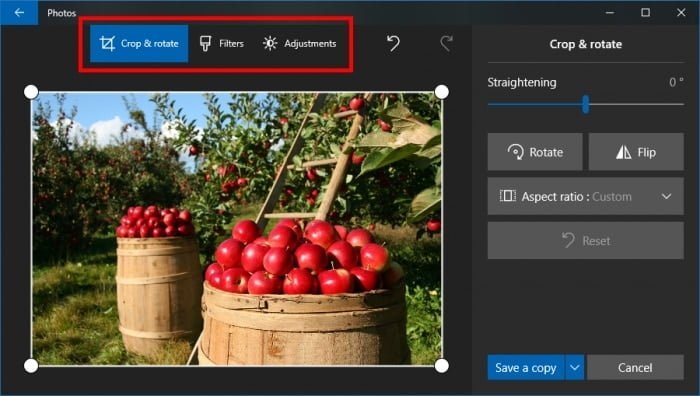Image resolution: width=700 pixels, height=396 pixels.
Task: Maximize the Photos window
Action: [x=645, y=13]
